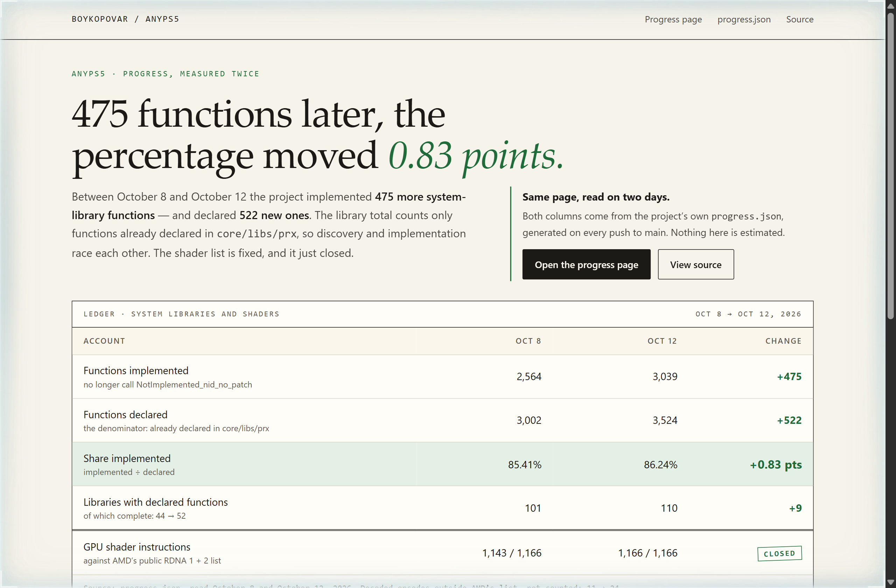Screen dimensions: 896x588
Task: Click the 2,564 Oct 8 value
Action: pos(528,377)
